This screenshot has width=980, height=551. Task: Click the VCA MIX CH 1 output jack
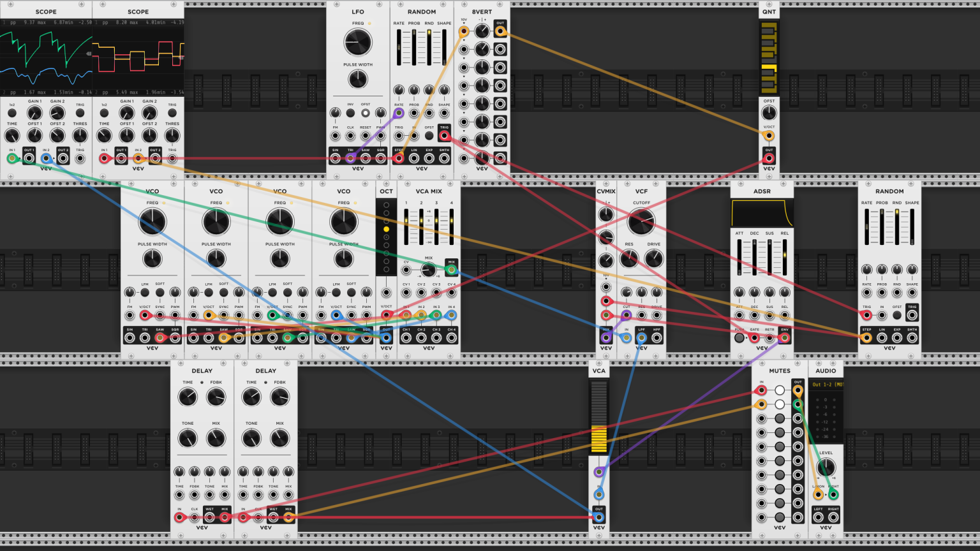[406, 337]
